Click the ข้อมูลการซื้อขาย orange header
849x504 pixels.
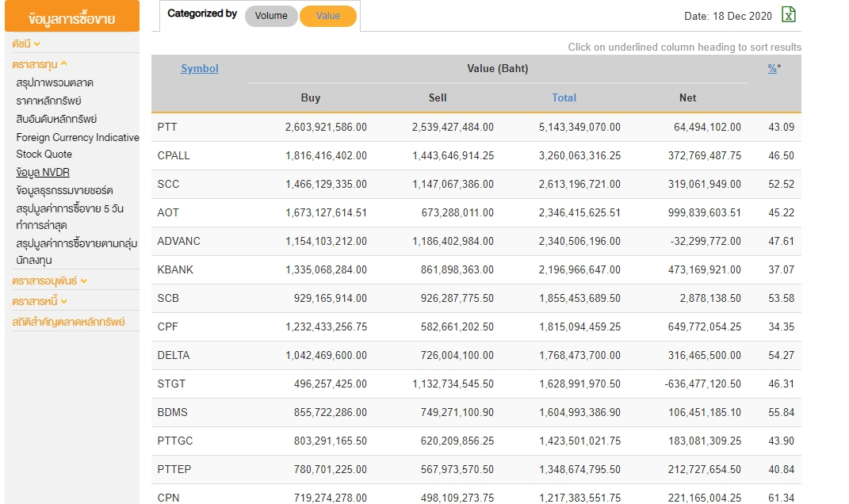[x=72, y=16]
